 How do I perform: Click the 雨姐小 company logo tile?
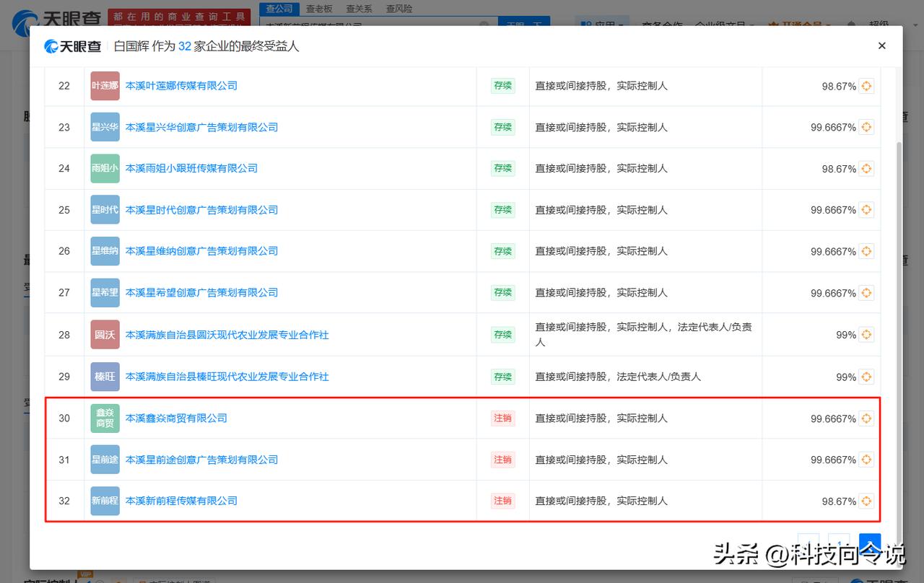pyautogui.click(x=105, y=168)
